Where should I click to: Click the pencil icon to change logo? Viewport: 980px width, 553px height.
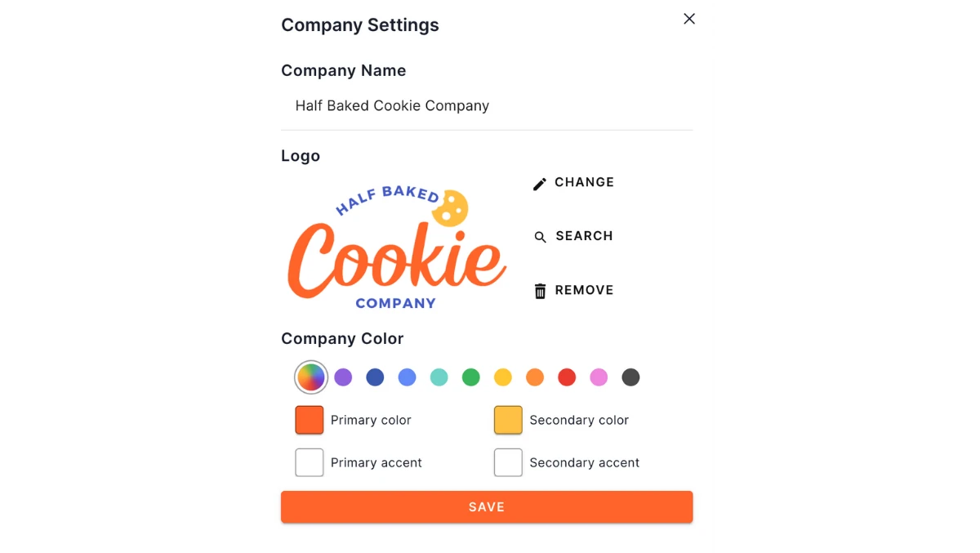pos(539,182)
